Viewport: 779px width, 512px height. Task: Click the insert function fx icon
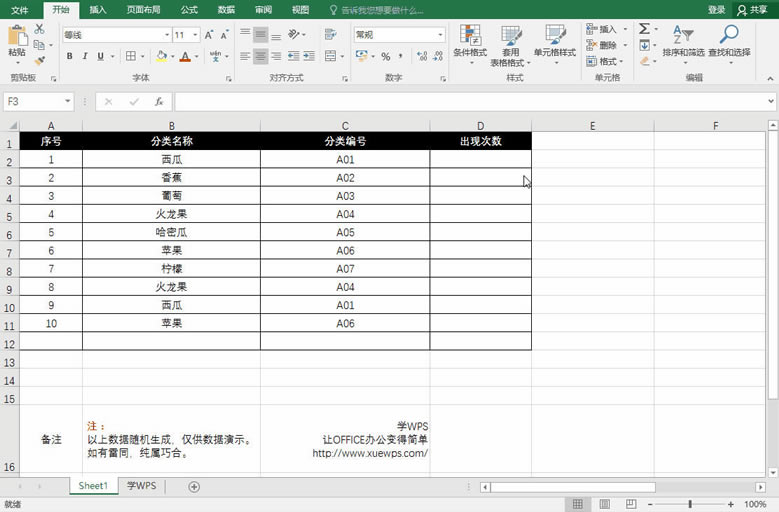tap(159, 102)
